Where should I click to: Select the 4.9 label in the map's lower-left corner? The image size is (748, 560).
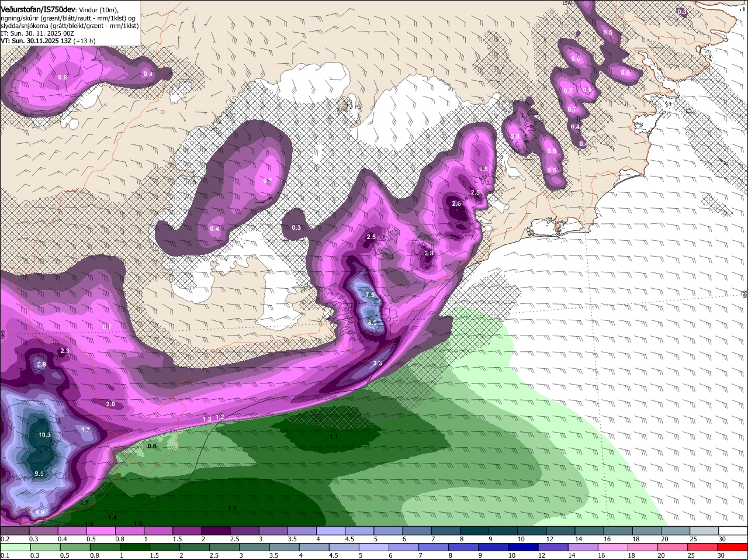[40, 513]
